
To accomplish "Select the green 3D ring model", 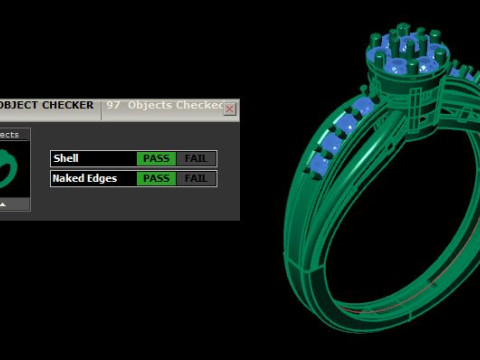I will [382, 178].
